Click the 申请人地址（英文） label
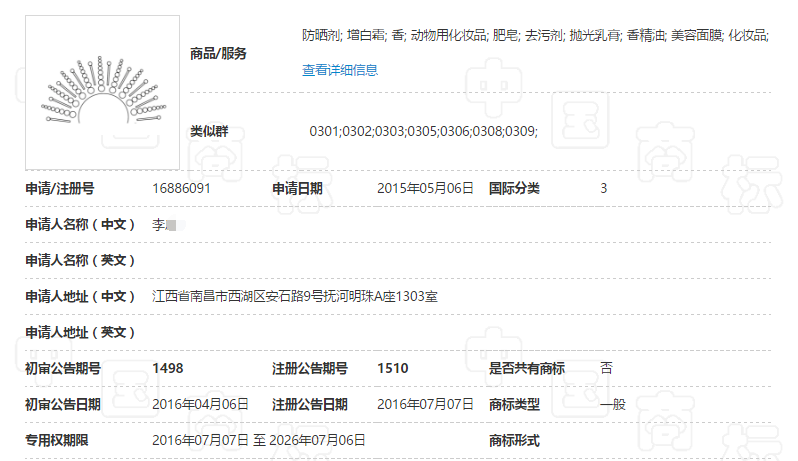Viewport: 798px width, 461px height. [80, 332]
